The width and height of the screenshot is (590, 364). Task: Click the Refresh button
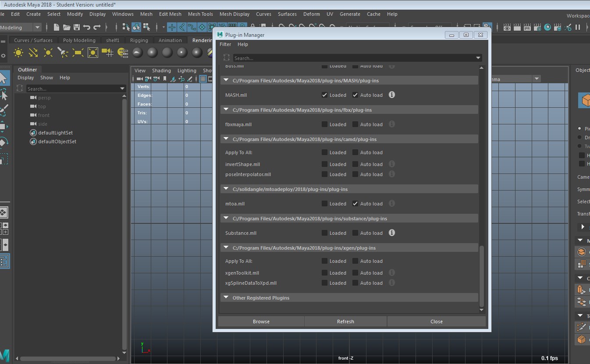pos(345,321)
